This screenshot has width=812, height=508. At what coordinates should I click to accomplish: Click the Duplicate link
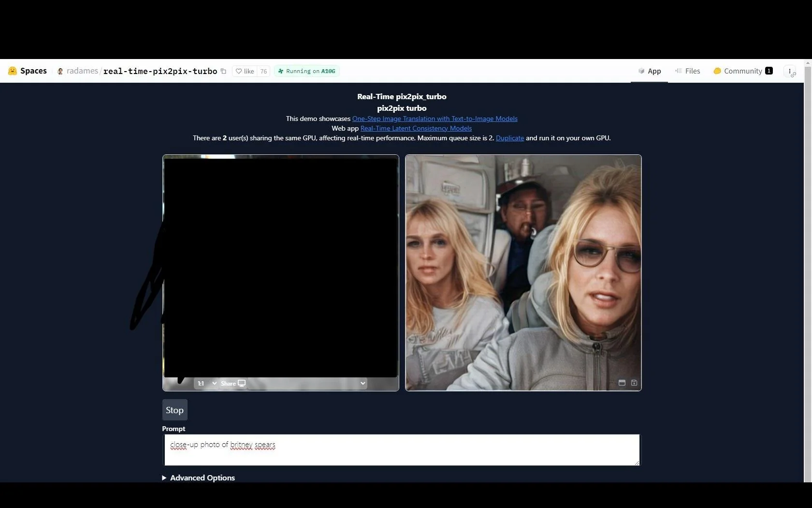click(x=510, y=138)
